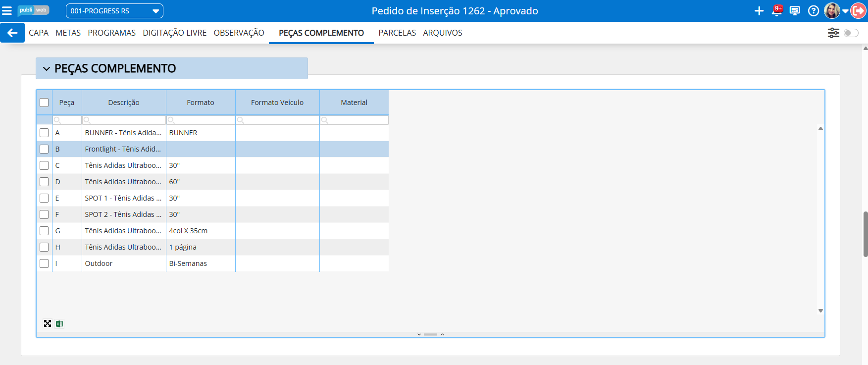The image size is (868, 365).
Task: Click the back arrow button
Action: tap(12, 33)
